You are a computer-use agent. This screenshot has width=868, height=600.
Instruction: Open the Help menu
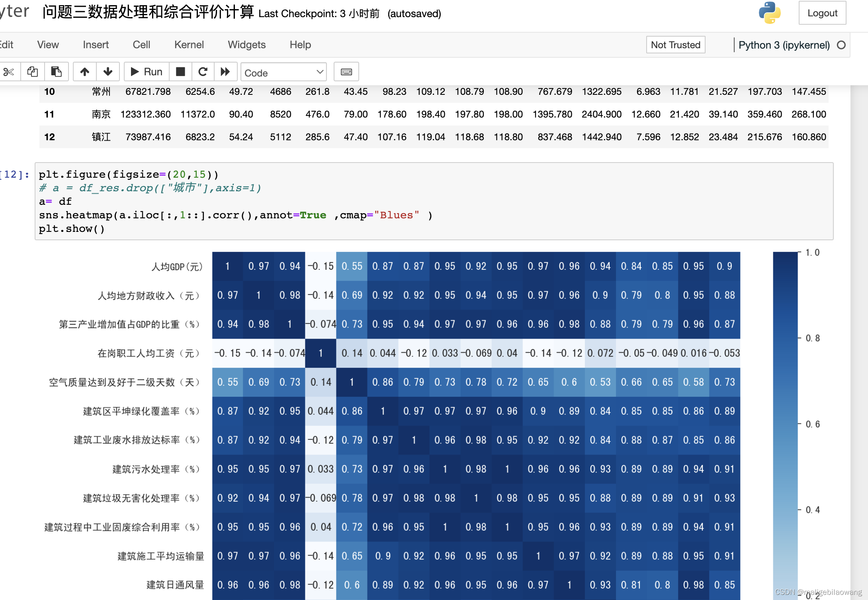pos(300,45)
